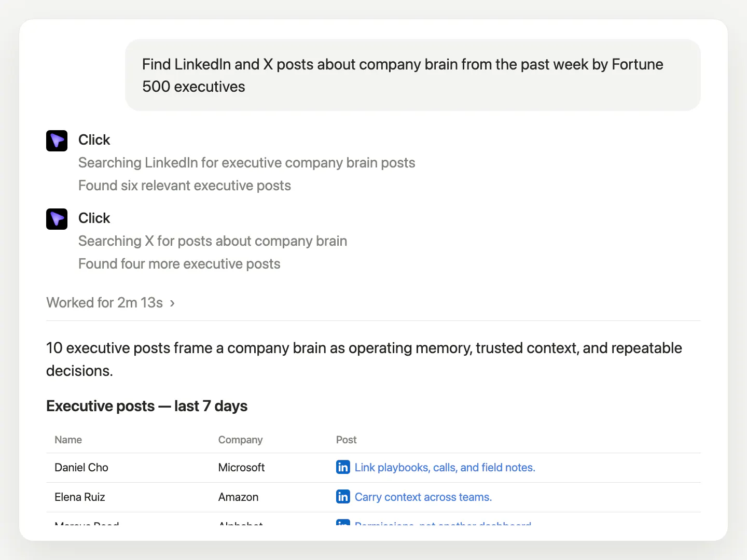This screenshot has height=560, width=747.
Task: Expand the Worked for 2m 13s chevron
Action: point(172,303)
